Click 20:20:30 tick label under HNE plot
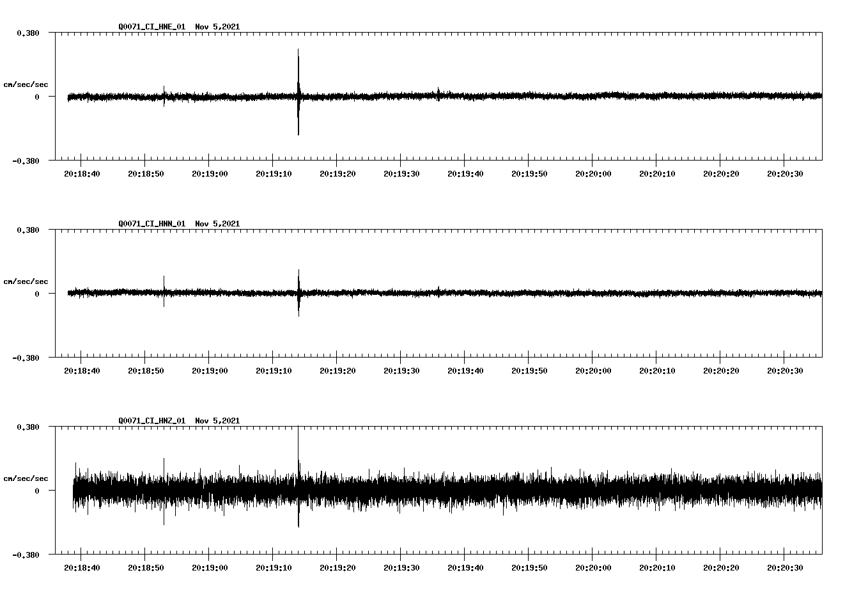The image size is (868, 591). point(785,173)
